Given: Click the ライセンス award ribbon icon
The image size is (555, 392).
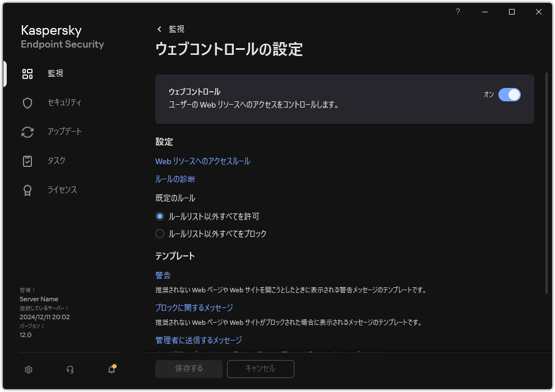Looking at the screenshot, I should click(x=27, y=190).
